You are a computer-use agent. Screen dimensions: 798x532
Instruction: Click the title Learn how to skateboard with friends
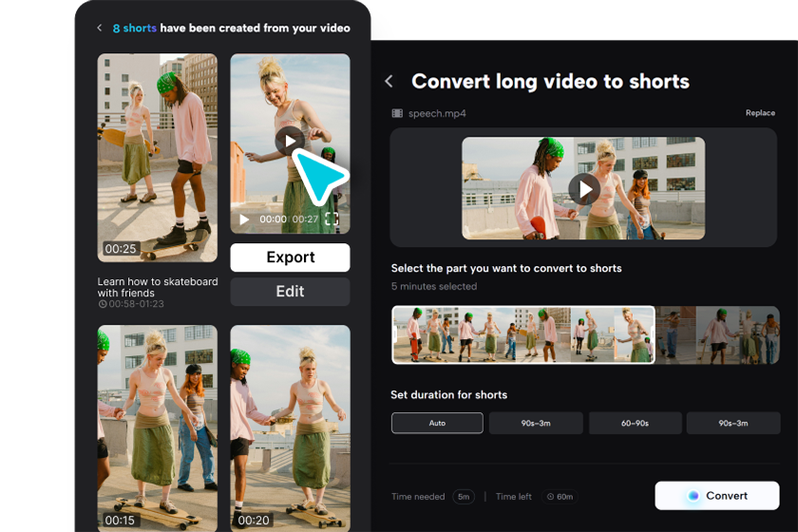click(x=158, y=287)
